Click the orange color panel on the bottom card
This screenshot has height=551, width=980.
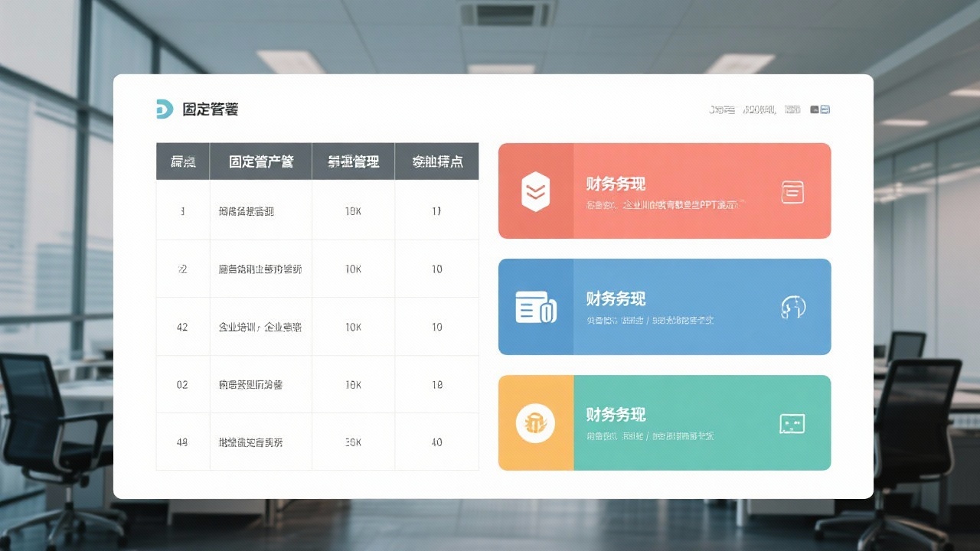[535, 422]
